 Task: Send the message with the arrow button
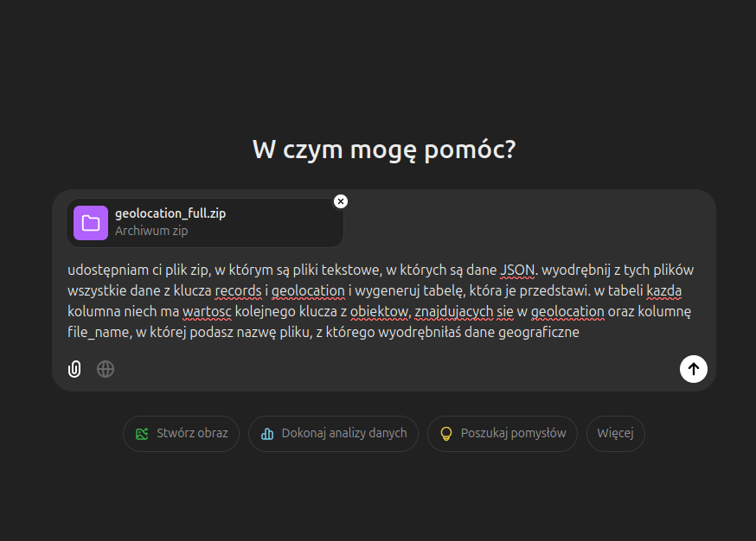694,369
